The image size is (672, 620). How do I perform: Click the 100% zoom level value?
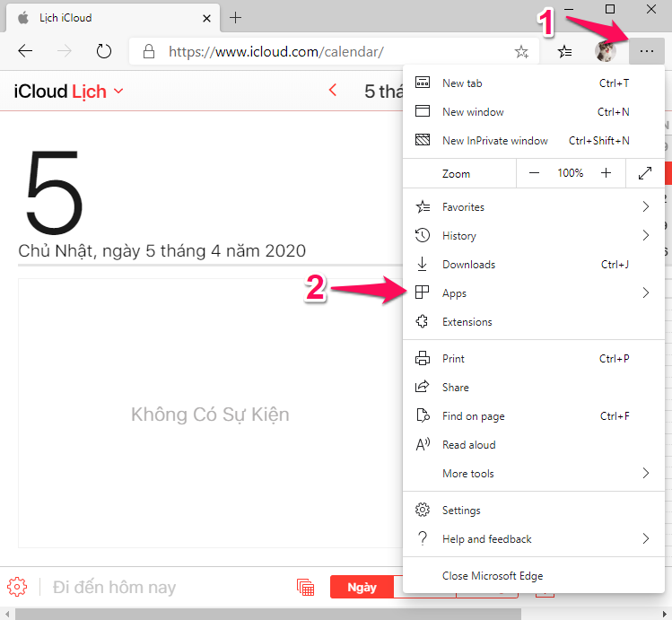point(570,173)
